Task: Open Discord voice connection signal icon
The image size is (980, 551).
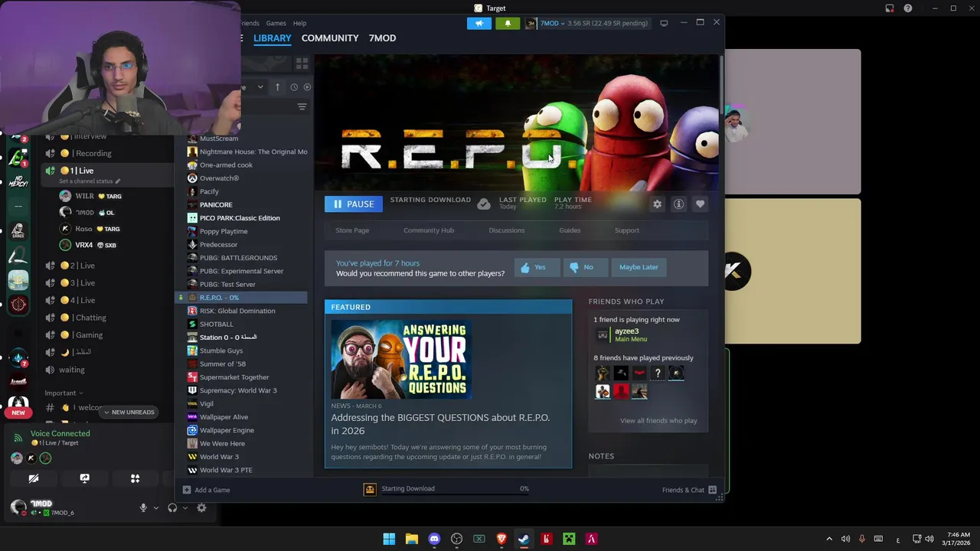Action: pos(18,438)
